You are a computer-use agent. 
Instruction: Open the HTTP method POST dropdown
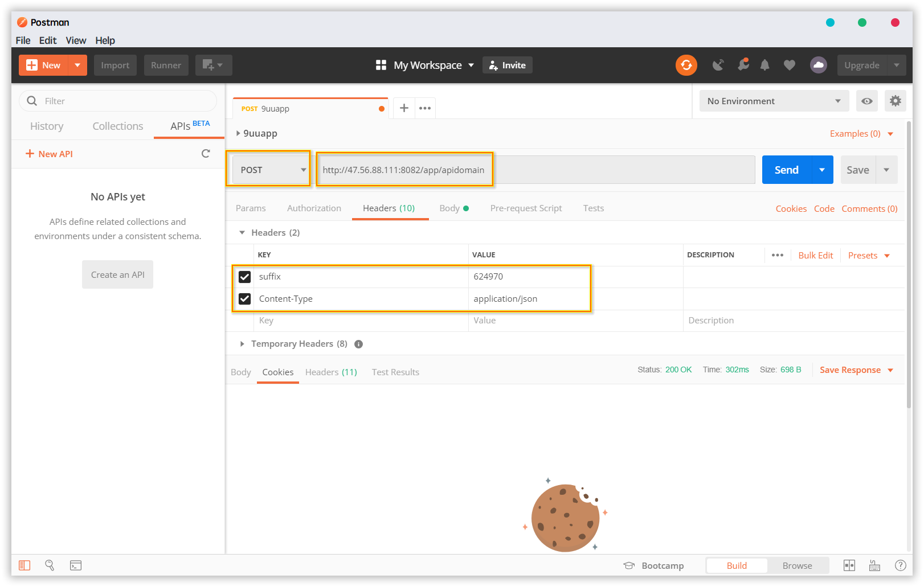coord(271,170)
